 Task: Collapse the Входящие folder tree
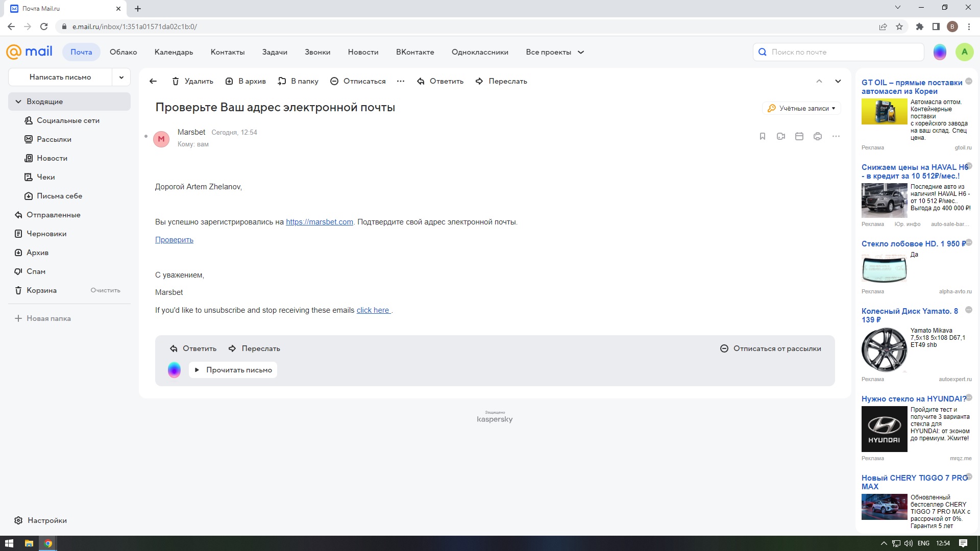(x=18, y=102)
